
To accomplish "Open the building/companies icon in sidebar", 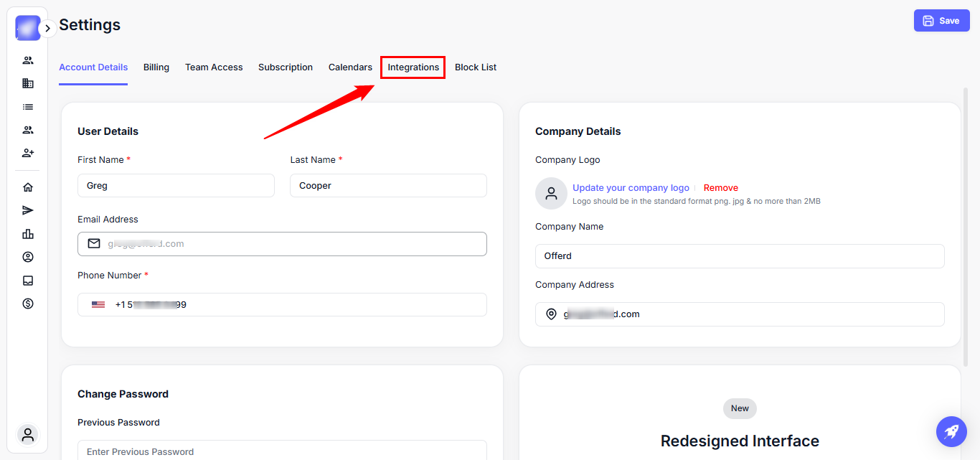I will 28,83.
